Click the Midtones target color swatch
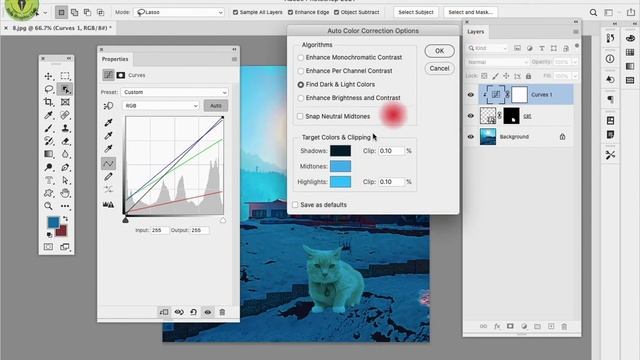Image resolution: width=640 pixels, height=360 pixels. point(340,167)
